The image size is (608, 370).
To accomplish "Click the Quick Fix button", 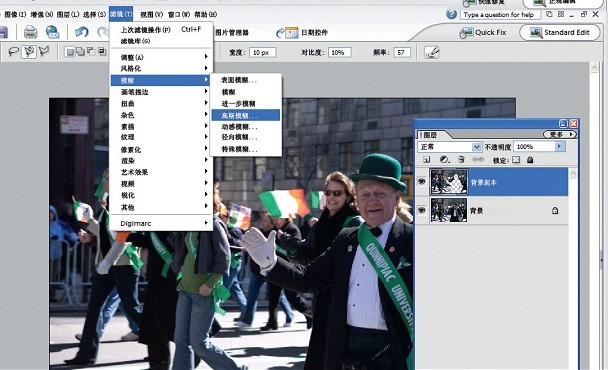I will pyautogui.click(x=483, y=33).
